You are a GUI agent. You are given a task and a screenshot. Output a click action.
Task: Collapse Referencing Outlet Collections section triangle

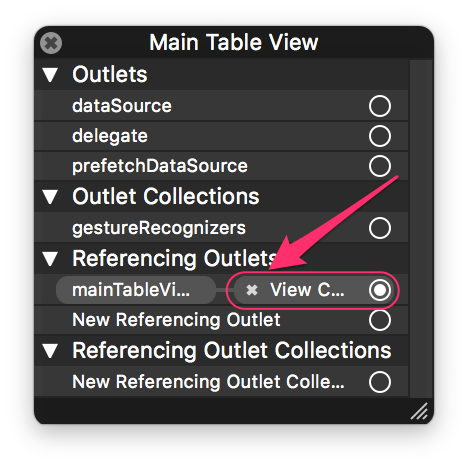click(x=50, y=351)
